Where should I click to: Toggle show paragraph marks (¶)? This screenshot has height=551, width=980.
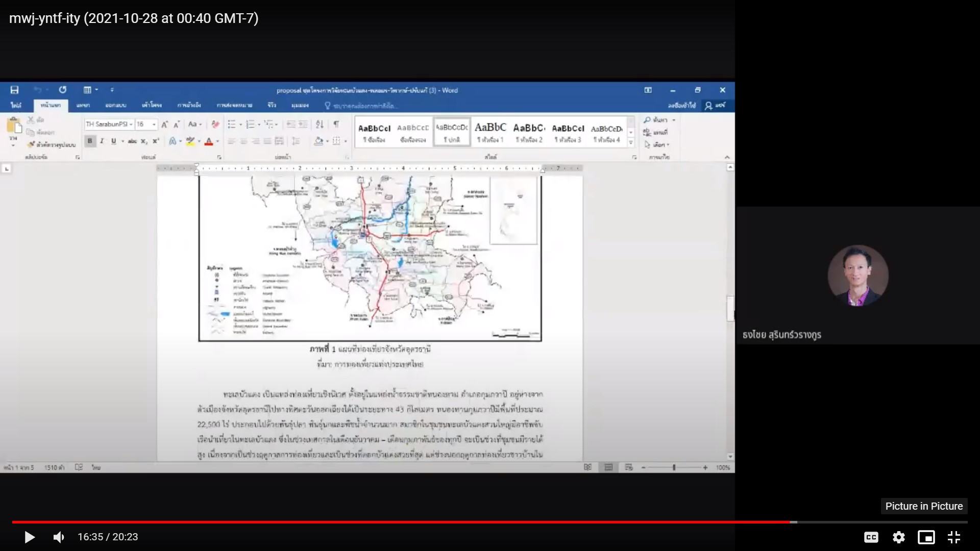click(x=336, y=124)
